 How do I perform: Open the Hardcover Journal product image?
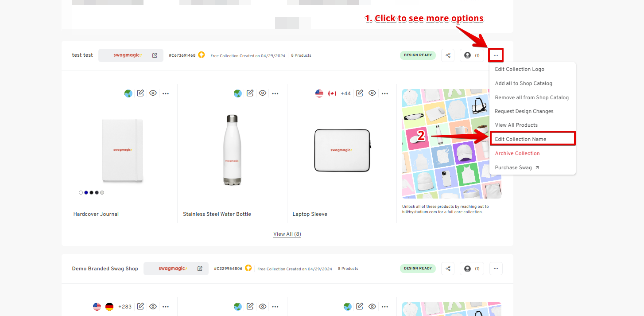(x=122, y=150)
